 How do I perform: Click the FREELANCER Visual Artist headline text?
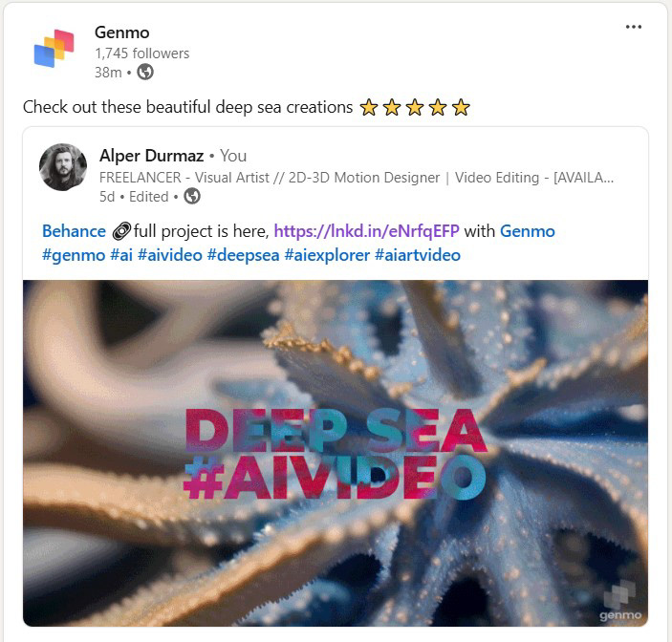tap(357, 178)
